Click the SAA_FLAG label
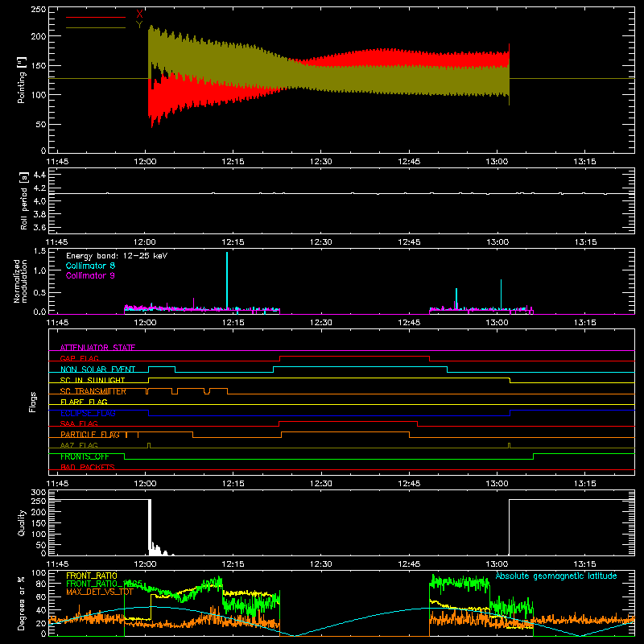 [79, 423]
